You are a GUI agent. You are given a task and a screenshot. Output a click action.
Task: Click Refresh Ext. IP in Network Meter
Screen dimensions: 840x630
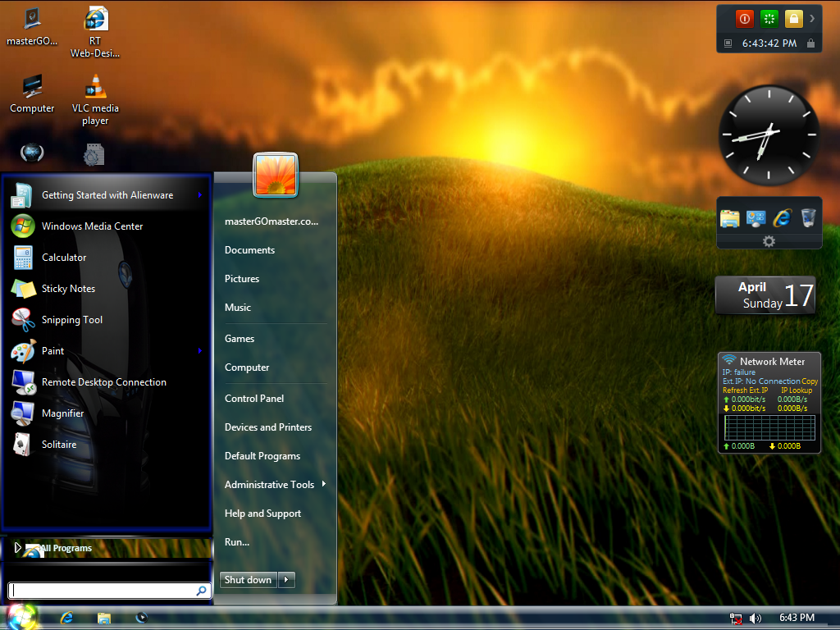pyautogui.click(x=745, y=390)
